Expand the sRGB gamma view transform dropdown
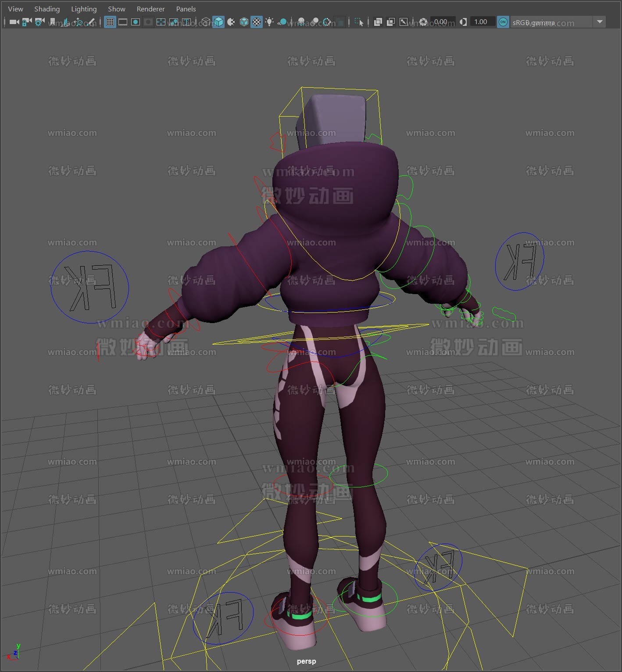Screen dimensions: 622x672 (599, 22)
